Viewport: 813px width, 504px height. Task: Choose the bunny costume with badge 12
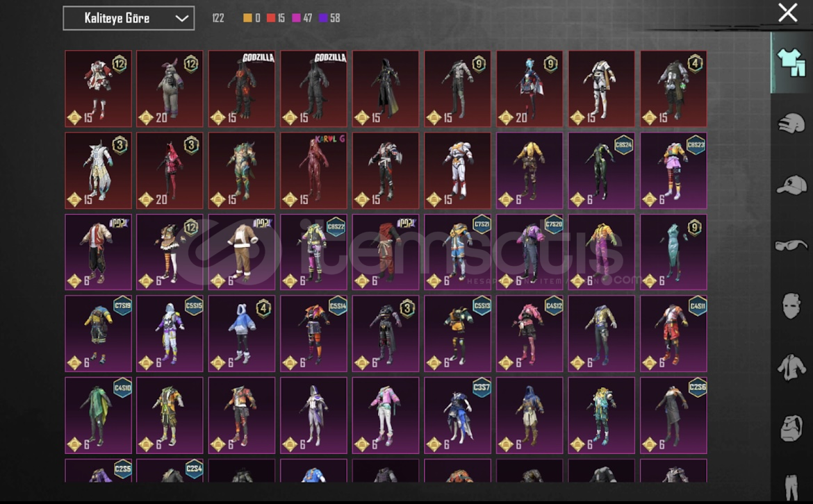pos(170,89)
